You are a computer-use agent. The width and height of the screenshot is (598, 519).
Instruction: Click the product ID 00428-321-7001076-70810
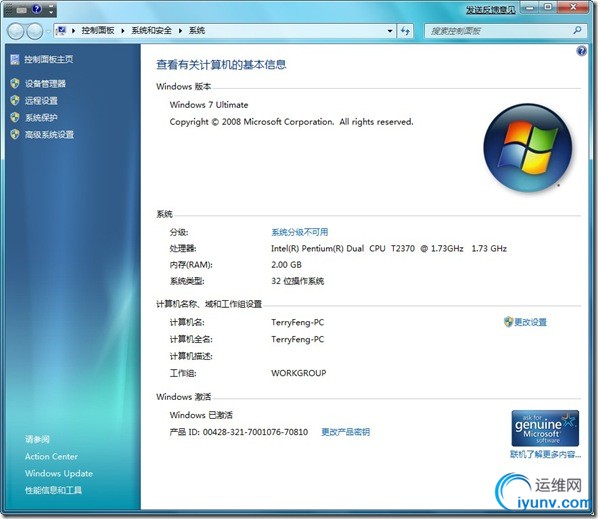pos(255,432)
